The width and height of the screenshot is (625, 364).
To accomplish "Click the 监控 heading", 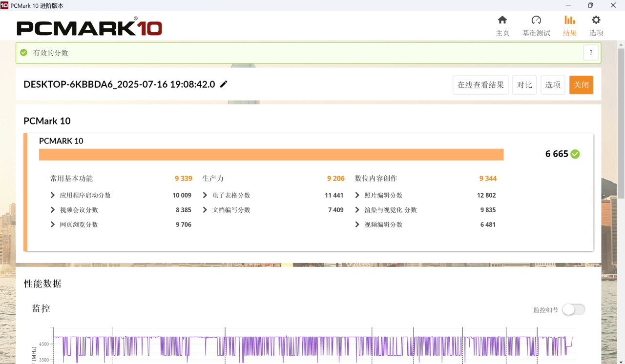I will pos(41,308).
